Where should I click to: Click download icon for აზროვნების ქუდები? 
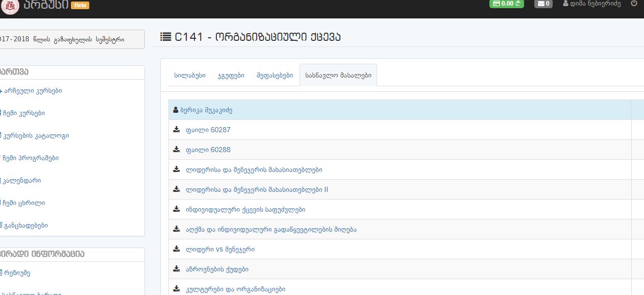click(x=177, y=269)
